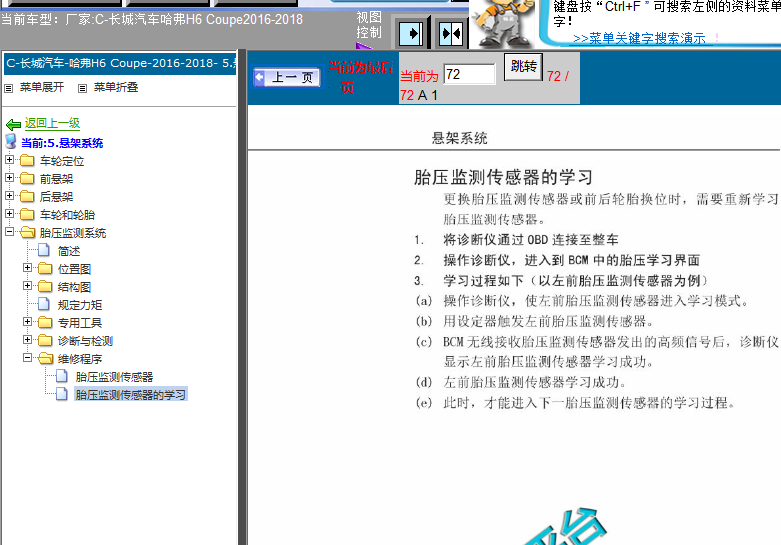This screenshot has width=781, height=545.
Task: Click the 胎压监测传感器的学习 document heading
Action: (x=503, y=177)
